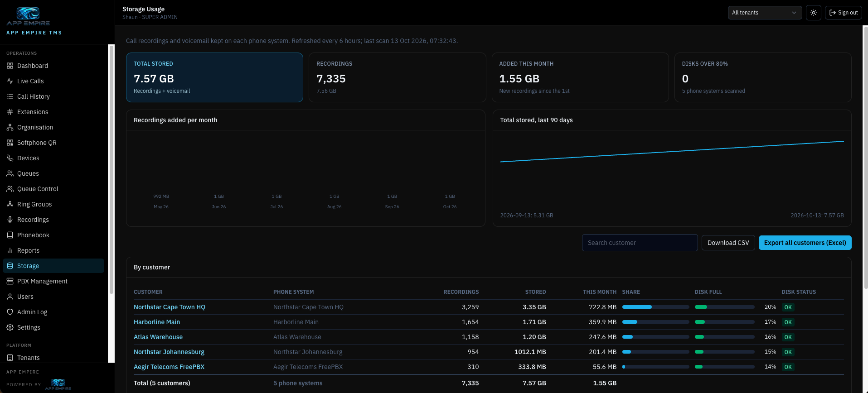The width and height of the screenshot is (868, 393).
Task: Click Northstar Cape Town HQ share bar
Action: (x=655, y=307)
